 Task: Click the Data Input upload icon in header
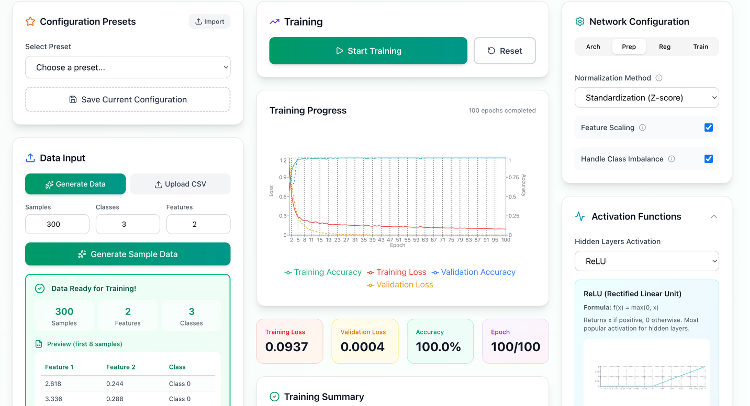tap(30, 157)
